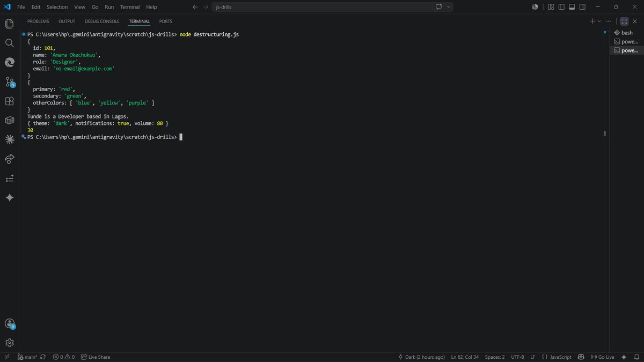644x362 pixels.
Task: Toggle the secondary side bar visibility
Action: point(583,7)
